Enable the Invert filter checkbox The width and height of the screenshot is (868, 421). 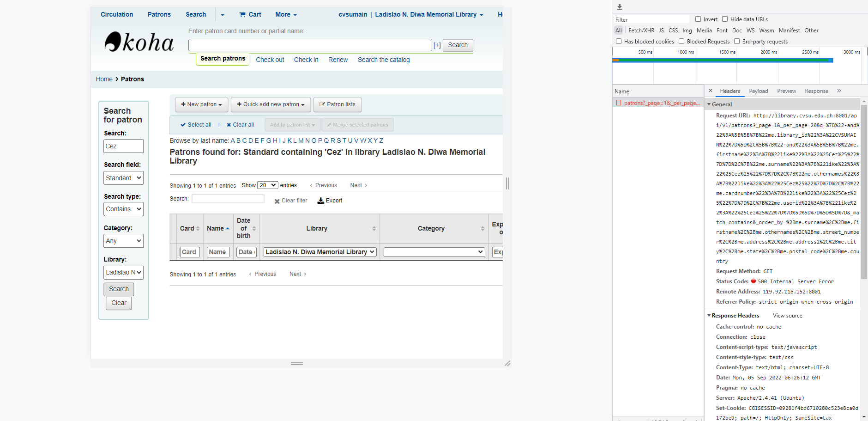698,19
